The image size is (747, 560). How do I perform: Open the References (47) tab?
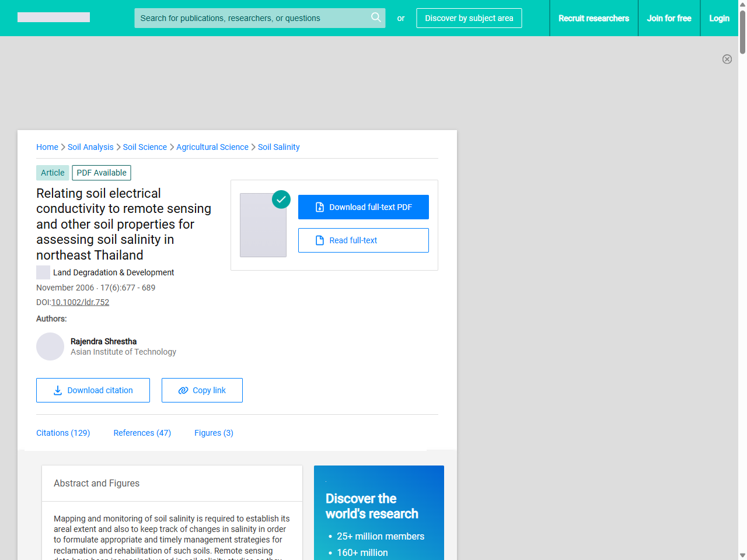click(142, 433)
